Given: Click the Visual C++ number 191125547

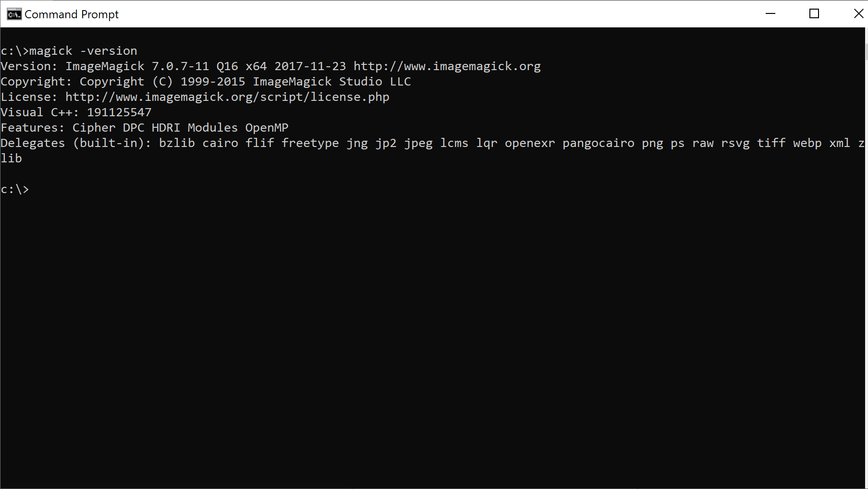Looking at the screenshot, I should (x=119, y=112).
